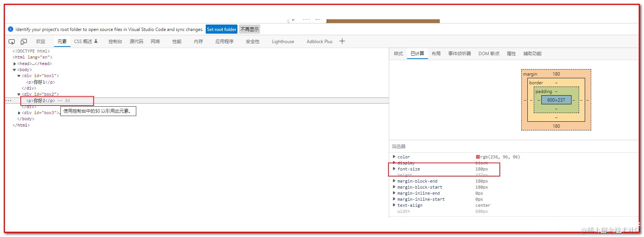Click the text-align value center

pos(483,205)
